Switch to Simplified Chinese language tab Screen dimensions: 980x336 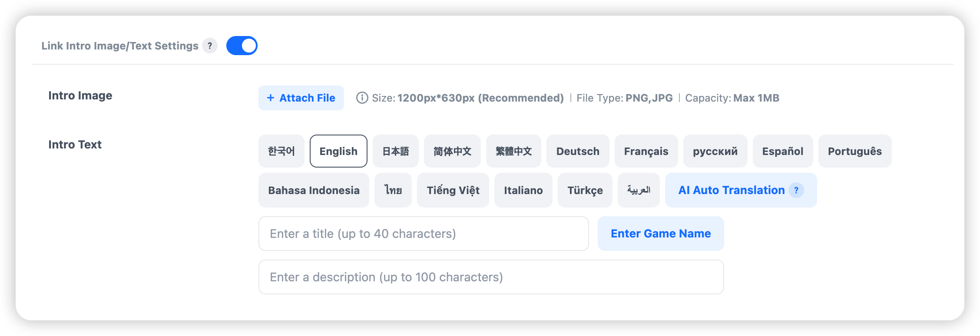click(x=452, y=151)
